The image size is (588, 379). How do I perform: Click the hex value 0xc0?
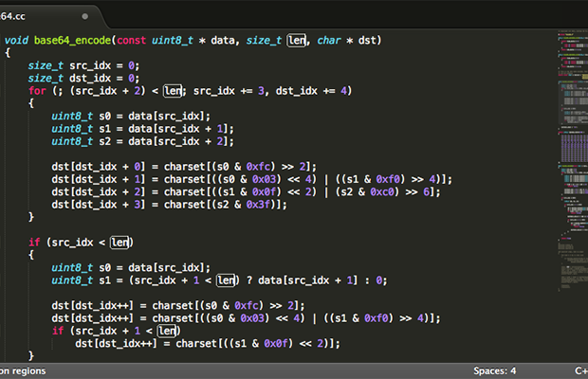[382, 192]
